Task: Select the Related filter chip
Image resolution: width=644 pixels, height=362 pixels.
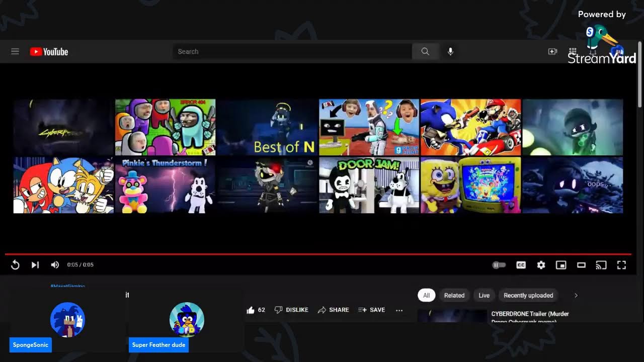Action: tap(454, 296)
